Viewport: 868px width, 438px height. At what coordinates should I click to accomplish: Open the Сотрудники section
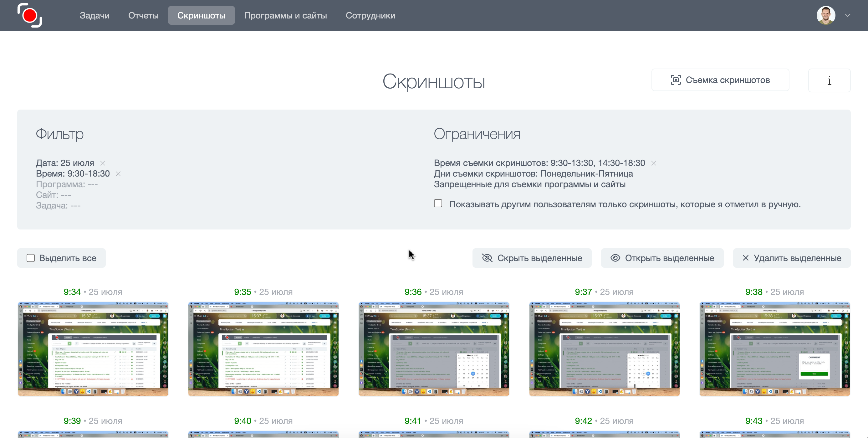coord(370,16)
